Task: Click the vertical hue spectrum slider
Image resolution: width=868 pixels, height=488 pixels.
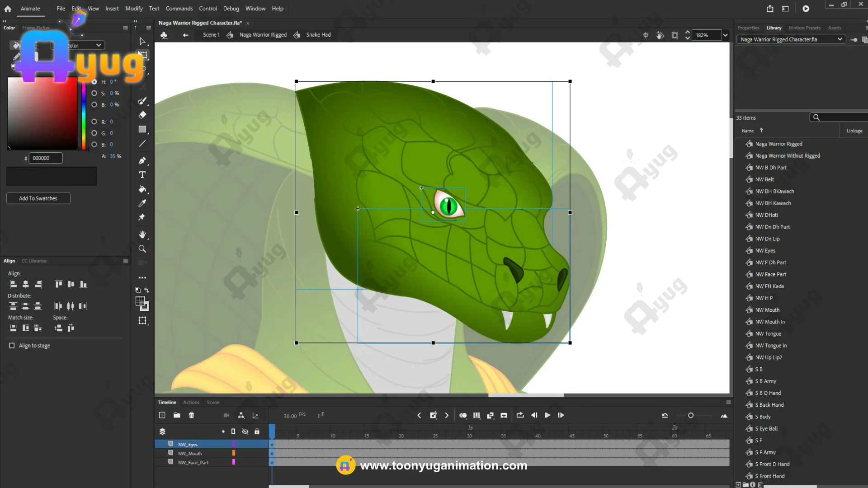Action: pyautogui.click(x=84, y=115)
